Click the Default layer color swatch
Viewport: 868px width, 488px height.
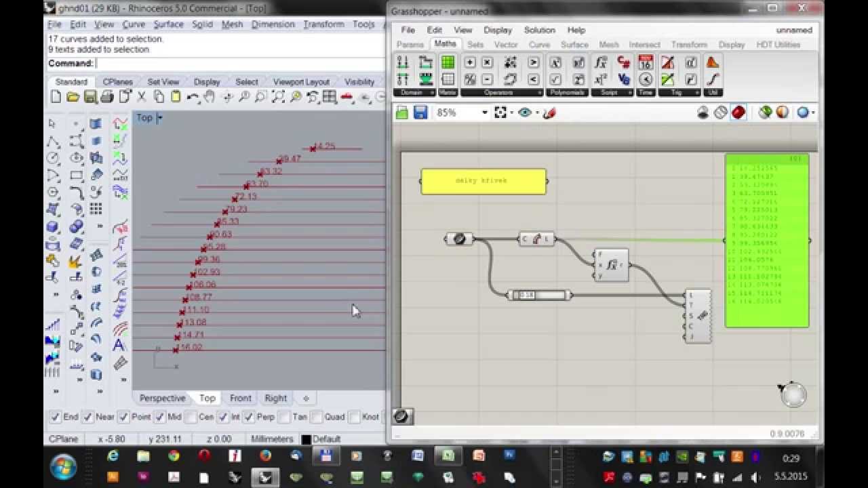click(306, 439)
